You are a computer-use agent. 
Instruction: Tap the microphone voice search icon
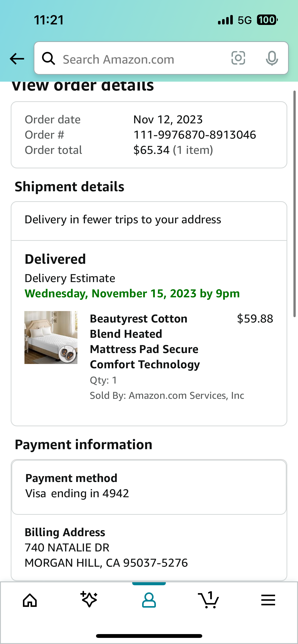coord(272,58)
